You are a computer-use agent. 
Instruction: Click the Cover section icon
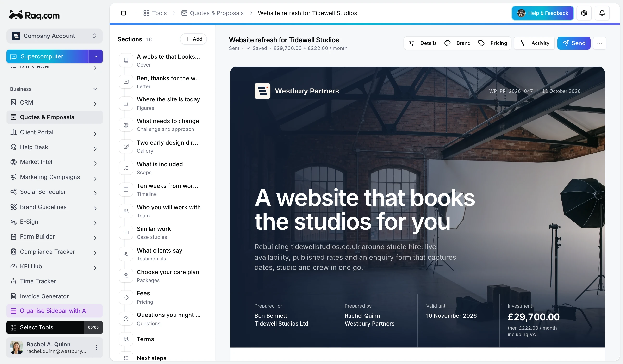tap(126, 60)
